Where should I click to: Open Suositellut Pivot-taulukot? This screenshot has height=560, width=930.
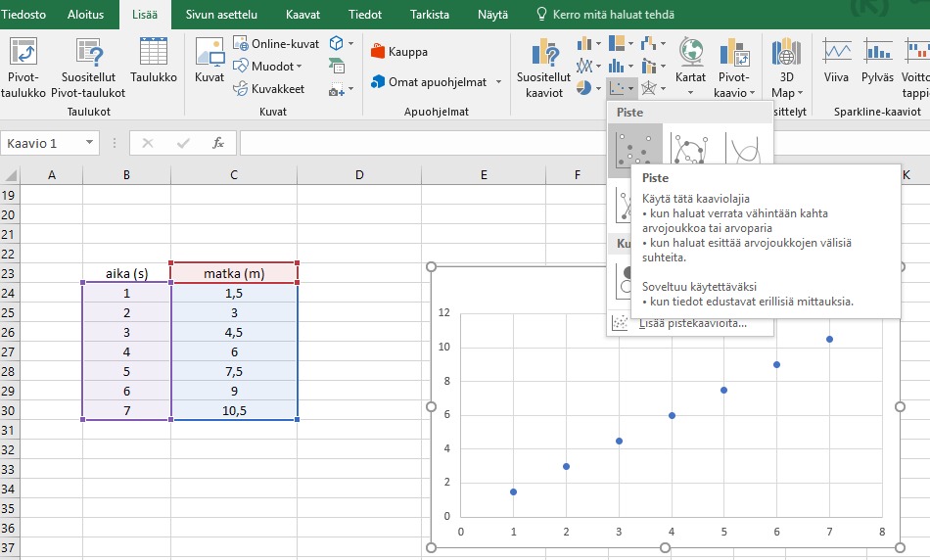tap(88, 67)
